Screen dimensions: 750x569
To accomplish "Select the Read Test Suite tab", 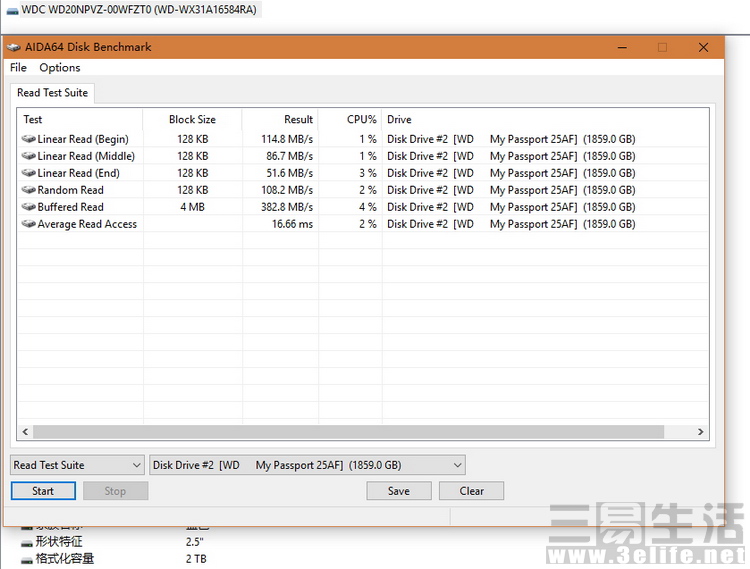I will (x=52, y=93).
